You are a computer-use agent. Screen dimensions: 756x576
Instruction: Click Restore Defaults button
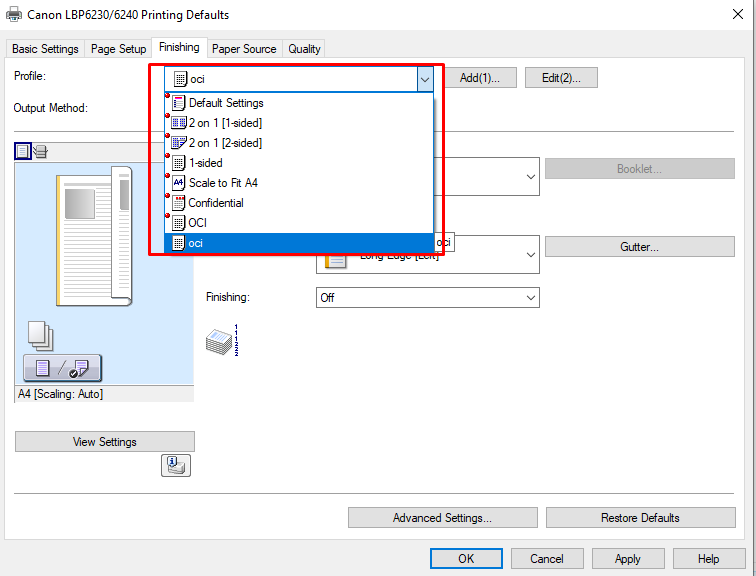tap(640, 518)
